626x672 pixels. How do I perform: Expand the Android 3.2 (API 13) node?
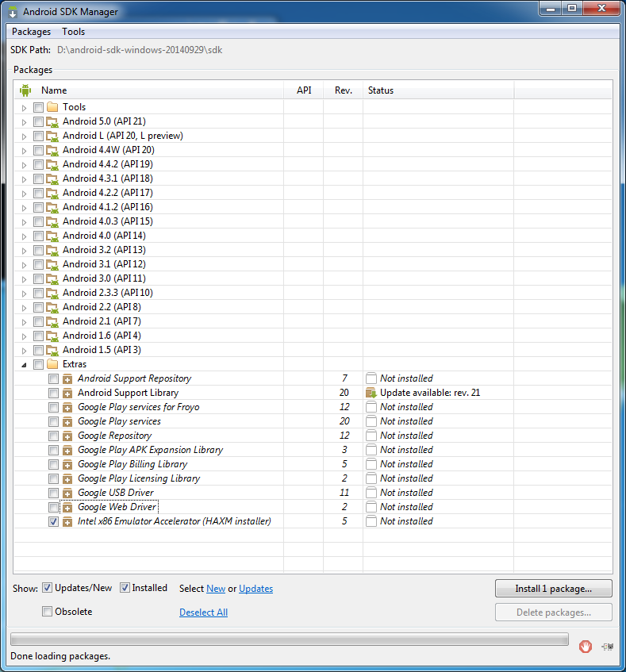[24, 251]
